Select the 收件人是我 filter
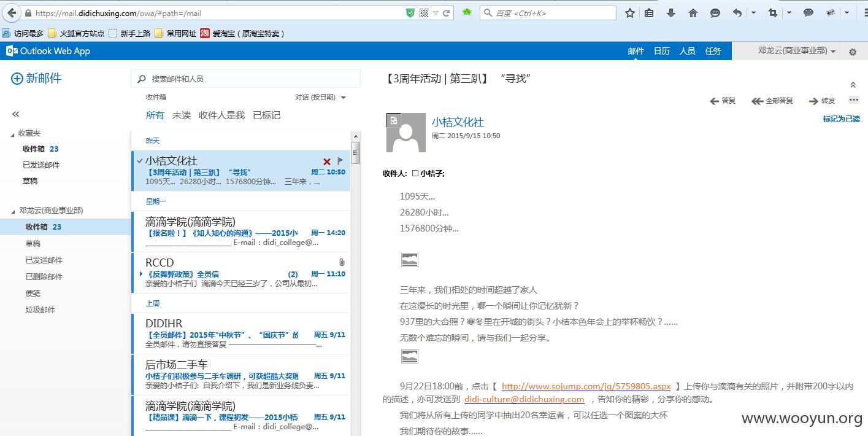The height and width of the screenshot is (436, 868). click(x=221, y=115)
